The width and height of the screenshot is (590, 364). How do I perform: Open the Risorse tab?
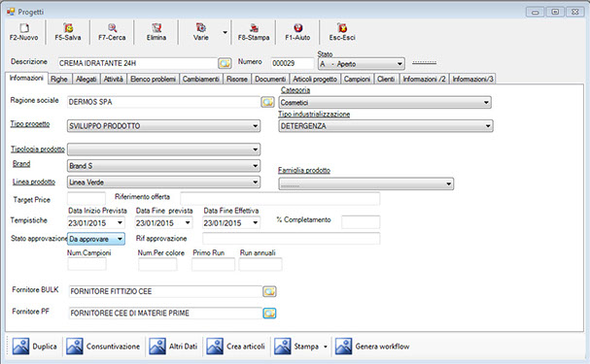(x=237, y=79)
